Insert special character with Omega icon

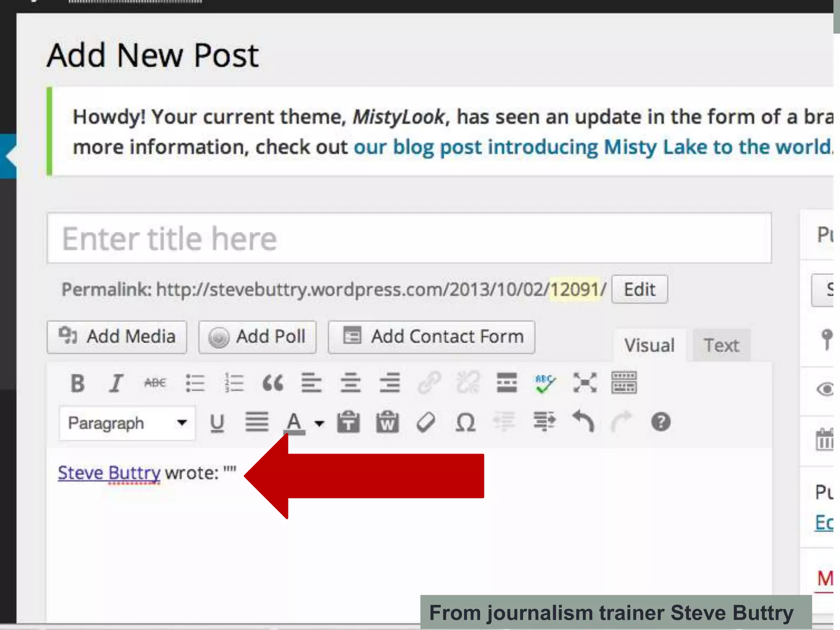point(466,422)
